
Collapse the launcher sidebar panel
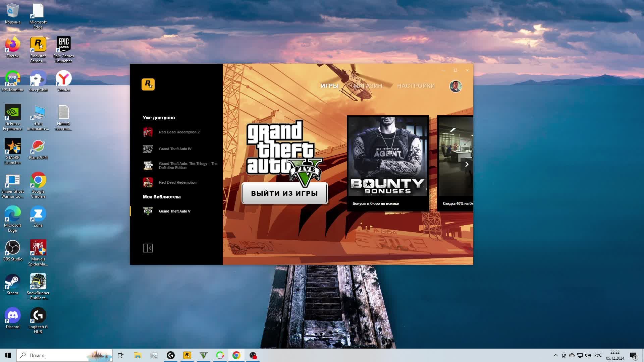click(148, 248)
